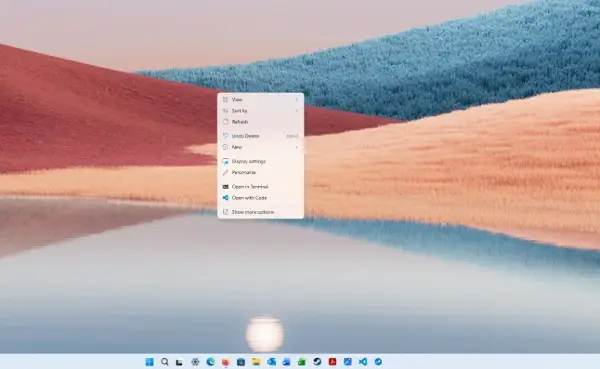The image size is (600, 369).
Task: Open Task View from the taskbar
Action: [x=179, y=362]
